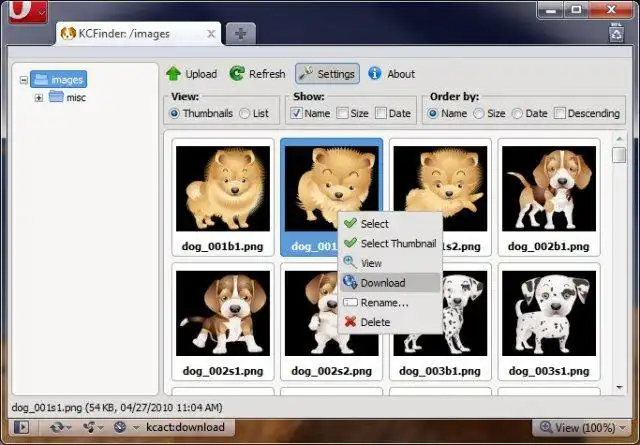
Task: Click the zoom magnifier icon in status bar
Action: click(546, 427)
